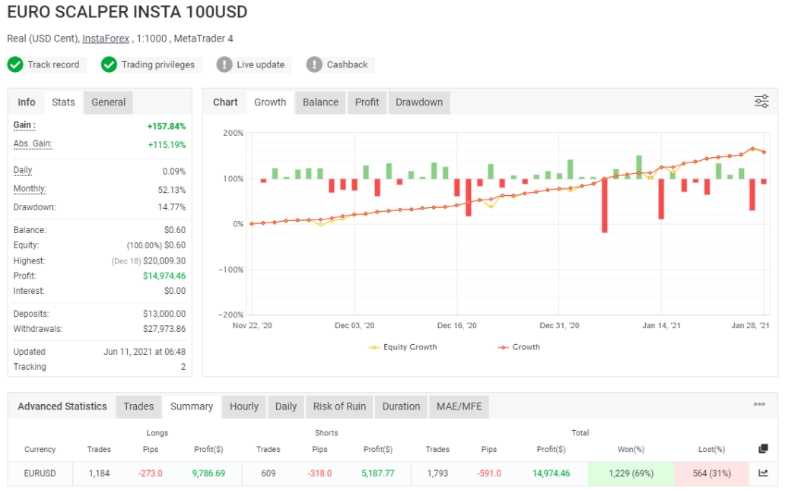Image resolution: width=786 pixels, height=491 pixels.
Task: Click the Monthly label
Action: click(30, 188)
